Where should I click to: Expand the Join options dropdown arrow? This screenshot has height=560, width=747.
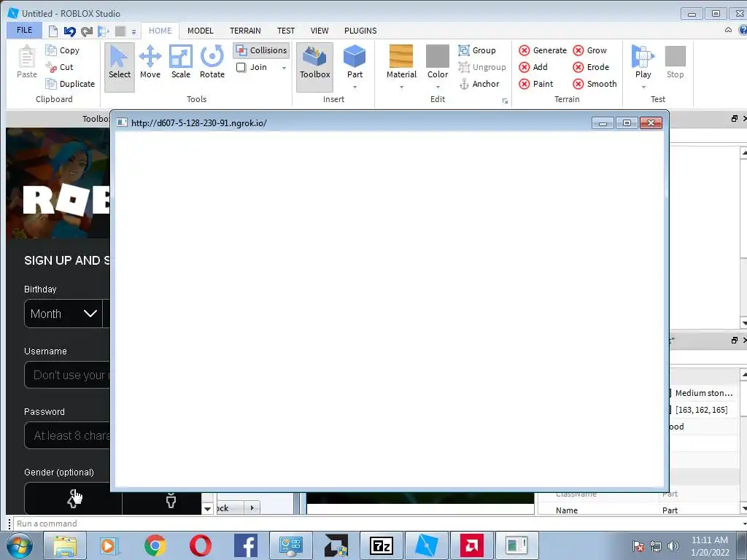point(284,68)
